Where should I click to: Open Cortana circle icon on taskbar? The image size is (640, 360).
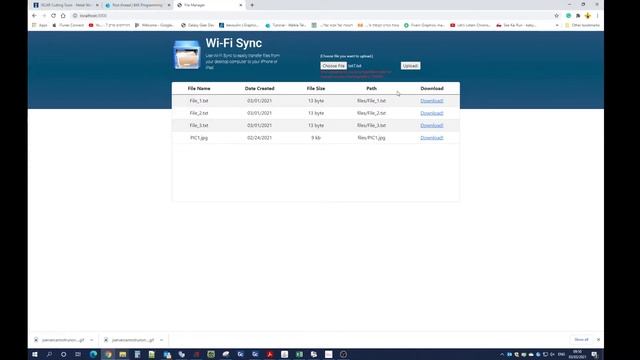tap(63, 354)
